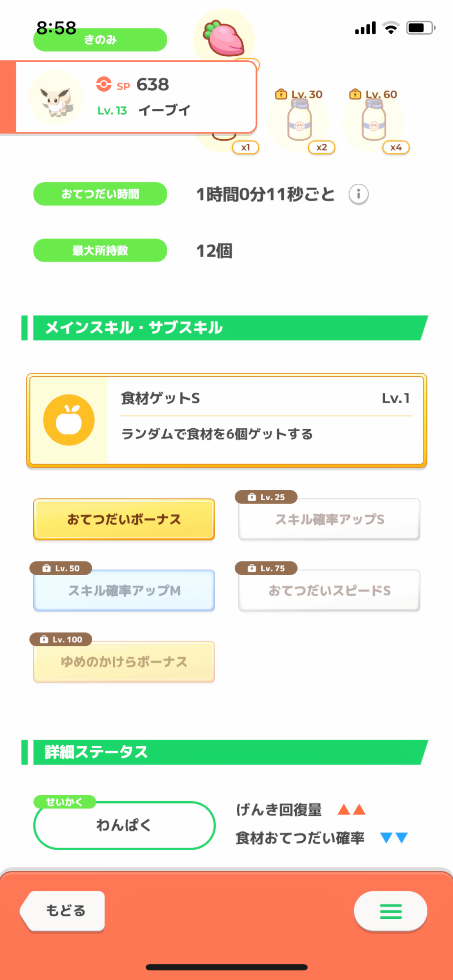Tap the 最大所持数 label
The height and width of the screenshot is (980, 453).
click(x=100, y=250)
